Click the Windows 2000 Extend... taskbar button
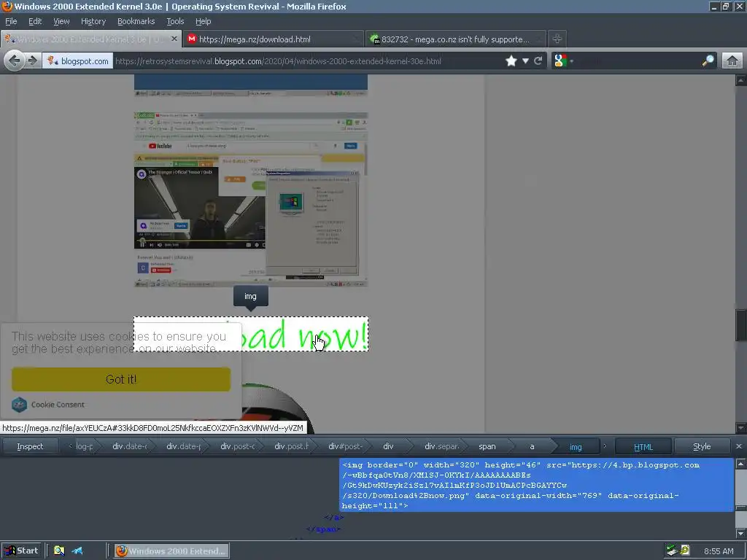 (171, 551)
